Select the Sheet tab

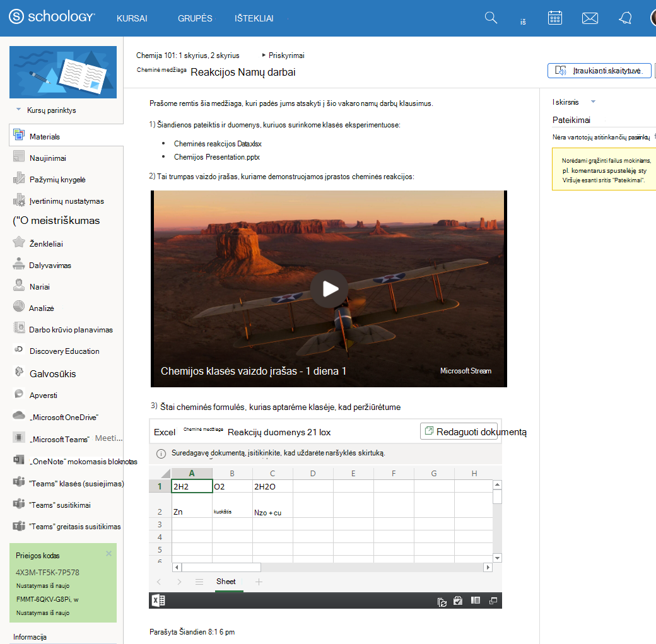click(226, 582)
